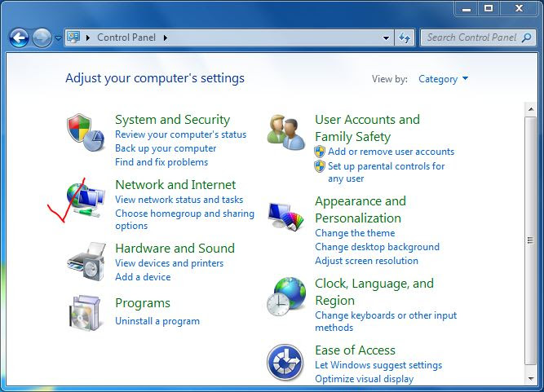Screen dimensions: 544x392
Task: Open User Accounts and Family Safety
Action: pyautogui.click(x=367, y=128)
